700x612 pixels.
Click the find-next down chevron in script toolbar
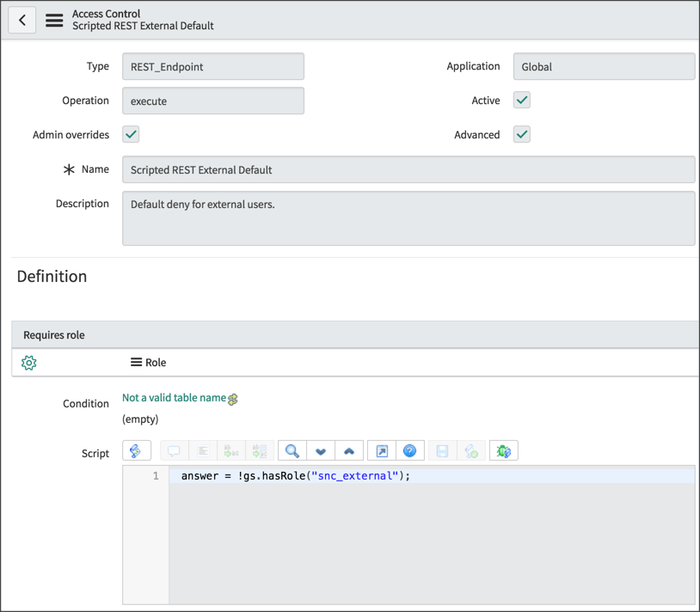[320, 450]
